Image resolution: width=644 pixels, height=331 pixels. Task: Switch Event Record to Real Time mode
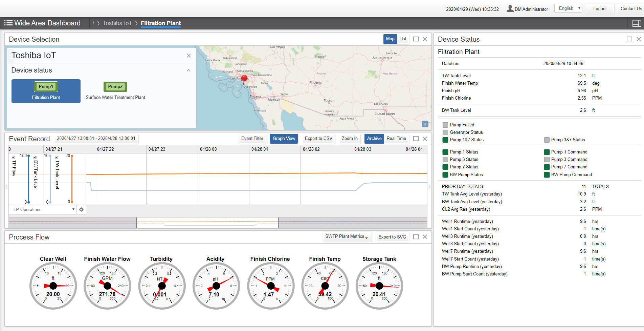pos(396,138)
